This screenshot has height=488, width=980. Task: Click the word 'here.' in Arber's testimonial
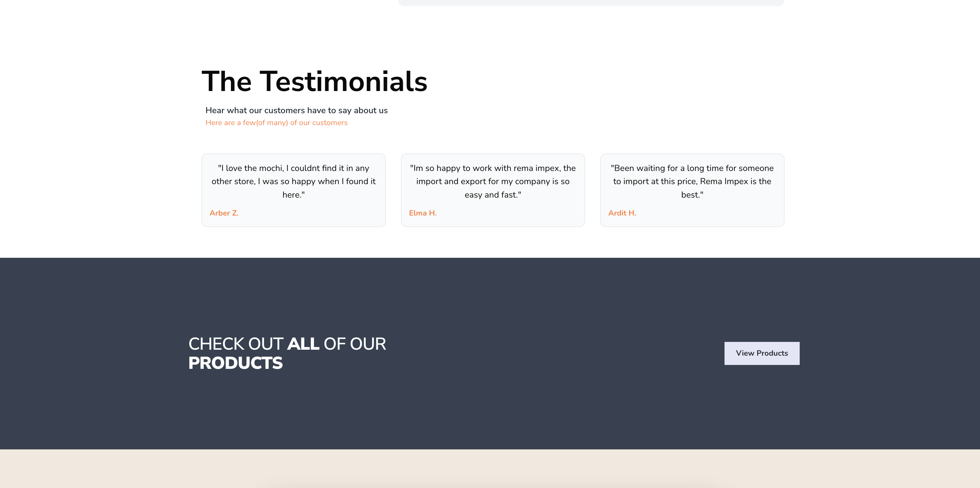click(x=293, y=195)
